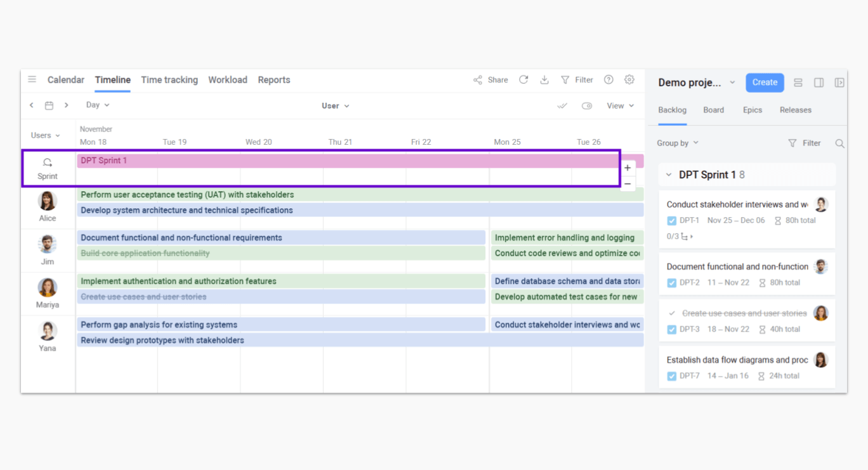Expand the Group by dropdown
Viewport: 868px width, 470px height.
pyautogui.click(x=678, y=144)
